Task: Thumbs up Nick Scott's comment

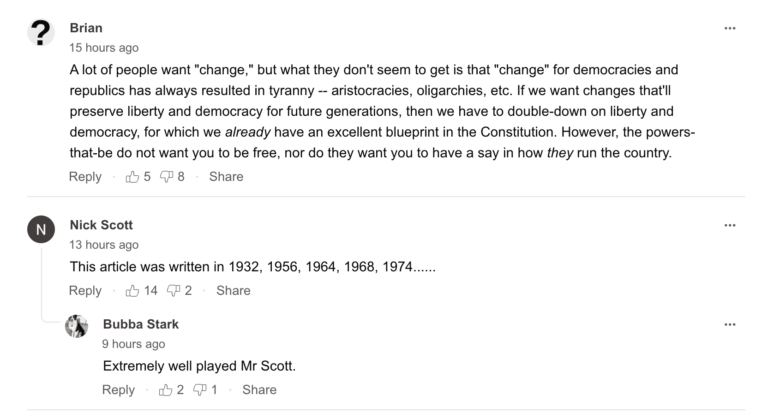Action: point(132,291)
